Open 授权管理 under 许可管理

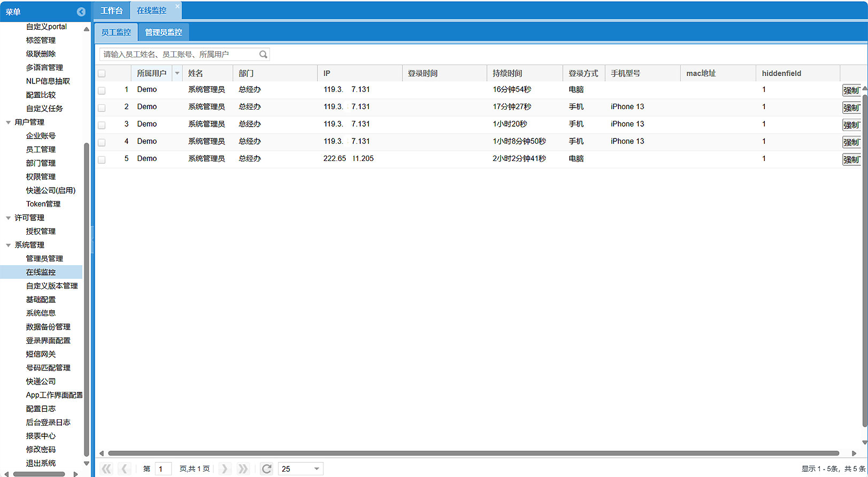point(41,231)
